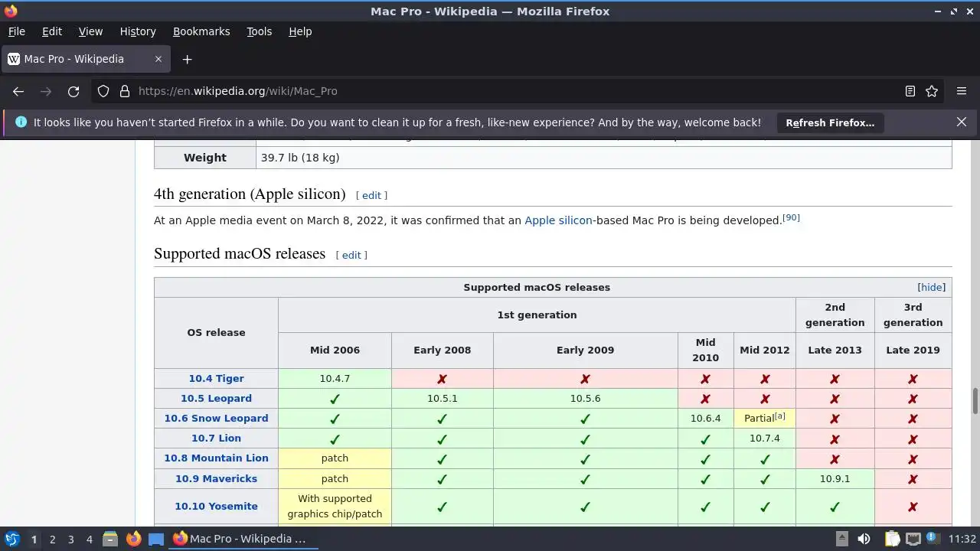The height and width of the screenshot is (551, 980).
Task: Open the volume speaker icon in system tray
Action: point(864,539)
